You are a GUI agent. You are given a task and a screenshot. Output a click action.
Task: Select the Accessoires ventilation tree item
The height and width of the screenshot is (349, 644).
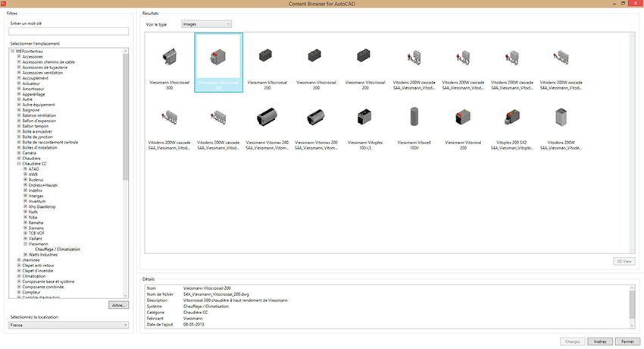[42, 73]
